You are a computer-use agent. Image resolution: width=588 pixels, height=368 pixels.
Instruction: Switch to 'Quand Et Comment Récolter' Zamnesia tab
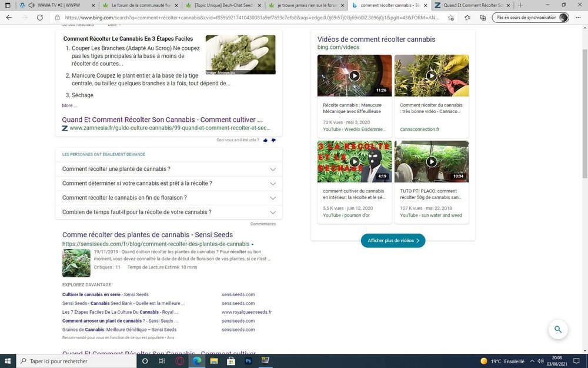click(x=472, y=5)
